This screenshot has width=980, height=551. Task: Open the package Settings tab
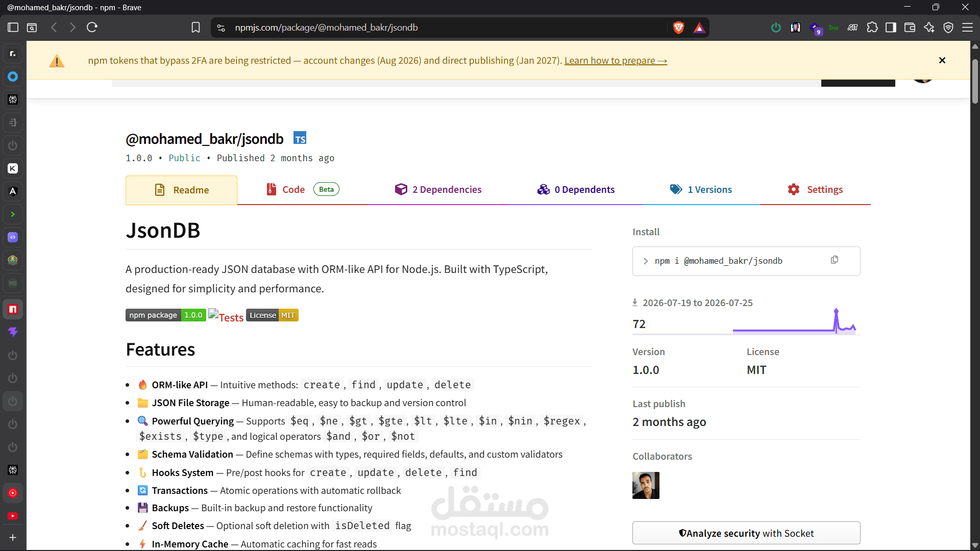[815, 190]
